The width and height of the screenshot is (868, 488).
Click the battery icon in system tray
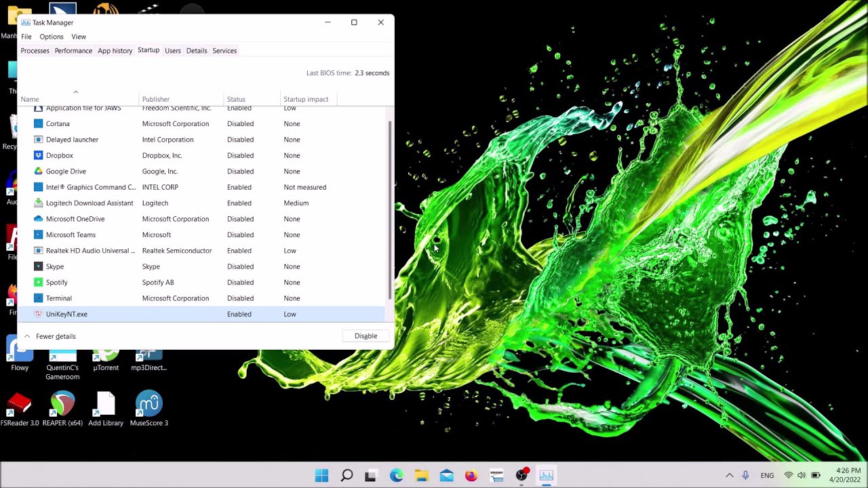coord(816,475)
